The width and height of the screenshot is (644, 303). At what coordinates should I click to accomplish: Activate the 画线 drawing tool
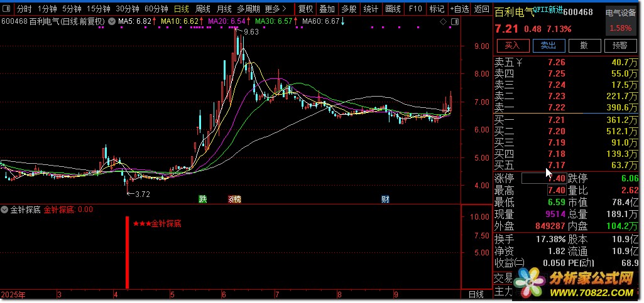click(x=393, y=9)
